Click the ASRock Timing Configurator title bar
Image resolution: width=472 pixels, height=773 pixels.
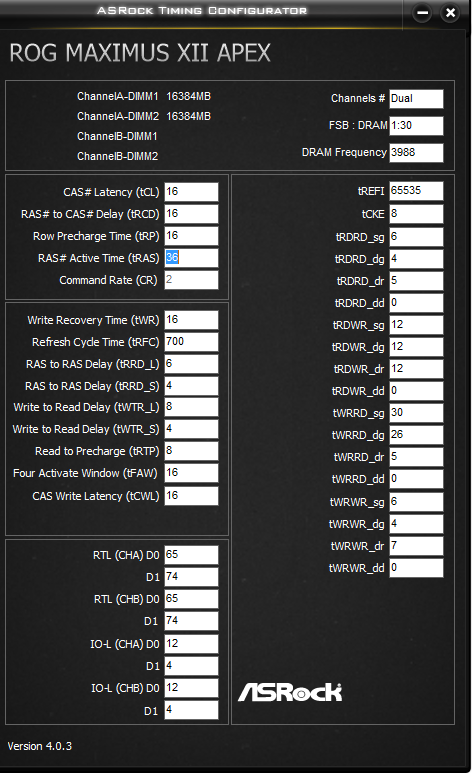[x=202, y=10]
